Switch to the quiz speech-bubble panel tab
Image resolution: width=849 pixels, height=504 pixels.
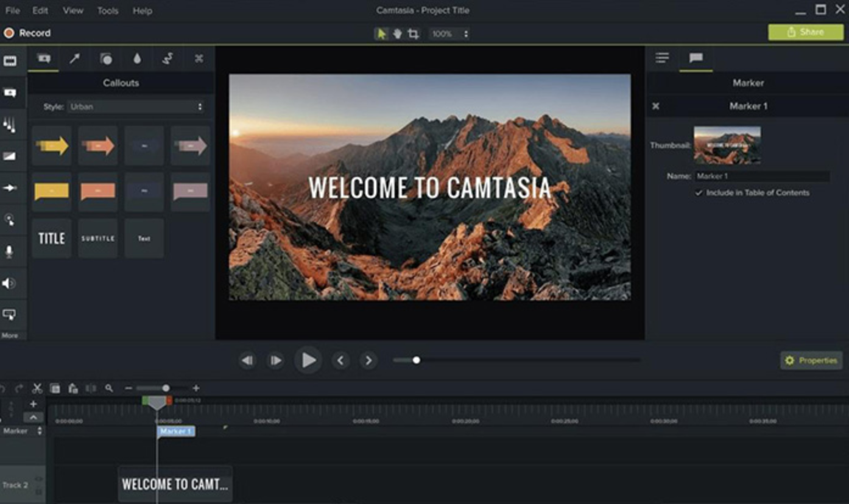(x=696, y=58)
